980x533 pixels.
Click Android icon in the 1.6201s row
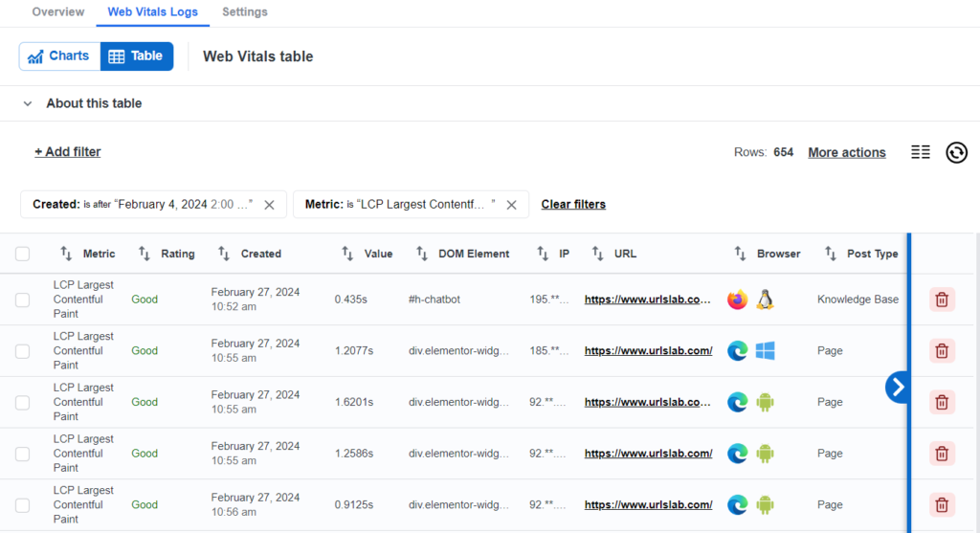[765, 403]
